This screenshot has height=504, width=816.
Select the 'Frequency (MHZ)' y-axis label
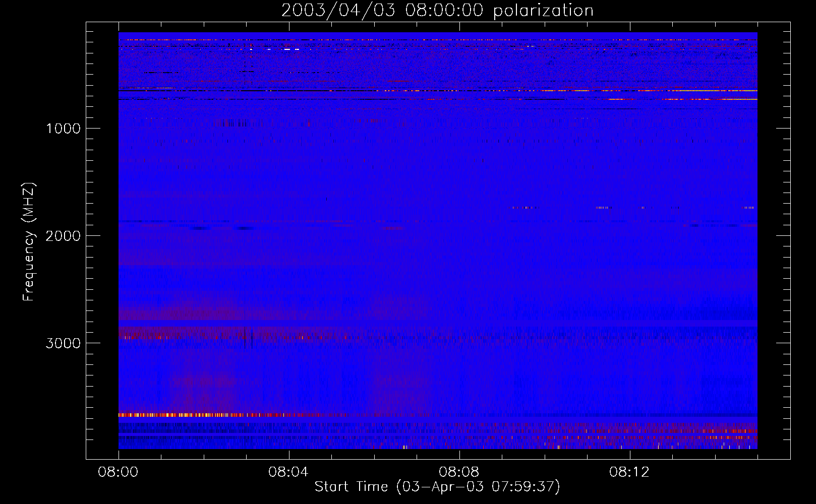pos(29,242)
